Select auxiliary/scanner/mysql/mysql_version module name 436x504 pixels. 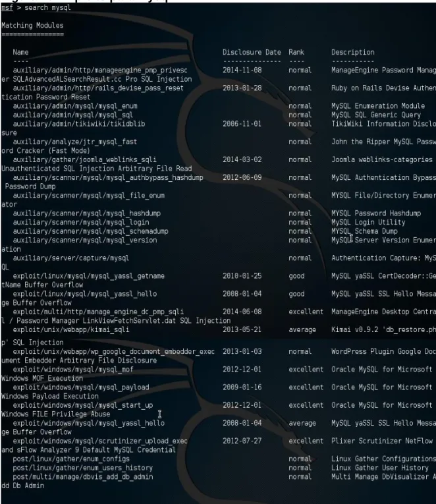85,240
